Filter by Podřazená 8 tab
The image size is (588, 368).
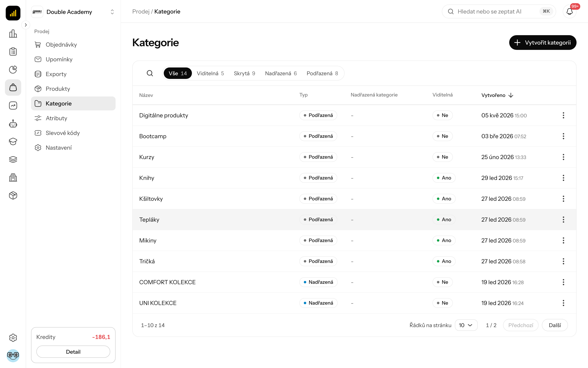322,73
